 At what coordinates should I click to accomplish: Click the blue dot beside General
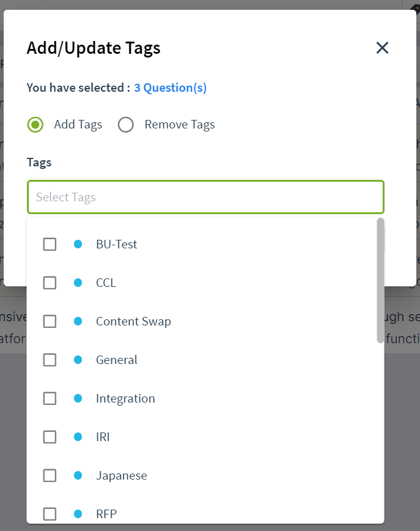point(78,360)
